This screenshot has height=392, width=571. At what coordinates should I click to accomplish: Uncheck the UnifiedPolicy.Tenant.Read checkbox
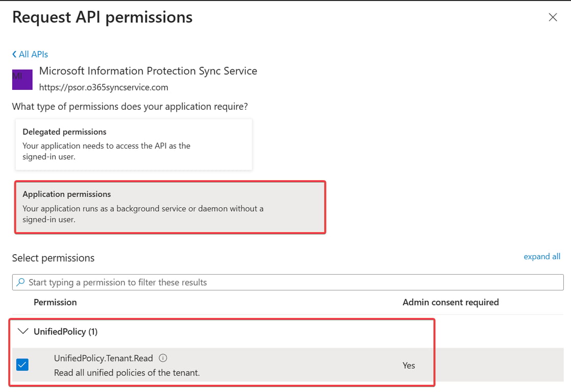click(x=22, y=364)
